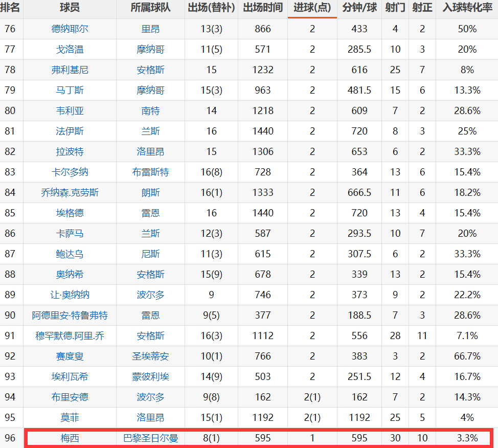This screenshot has width=498, height=448.
Task: Click player name 穆罕默德.阿里.乔
Action: [70, 335]
